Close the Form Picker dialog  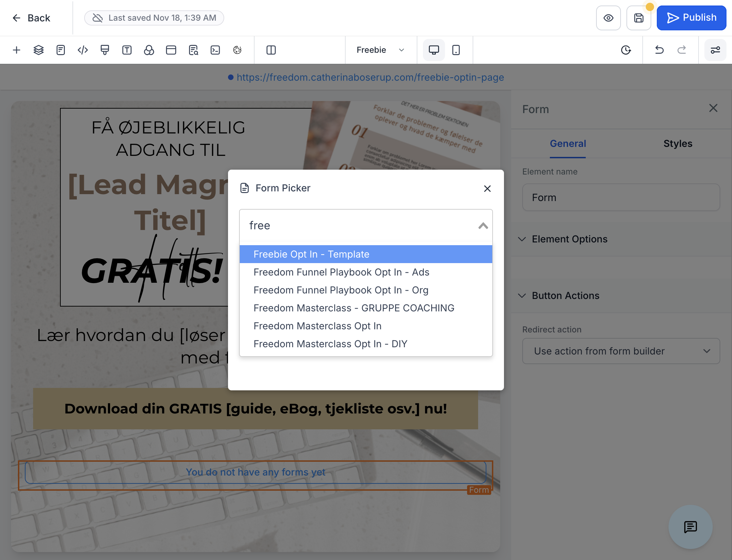487,188
